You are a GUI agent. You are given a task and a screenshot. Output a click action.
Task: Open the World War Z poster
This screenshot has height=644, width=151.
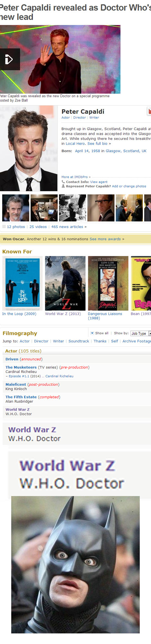[x=65, y=283]
